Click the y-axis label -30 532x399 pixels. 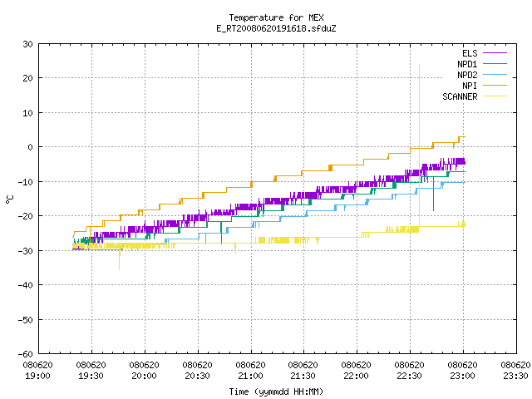coord(26,251)
